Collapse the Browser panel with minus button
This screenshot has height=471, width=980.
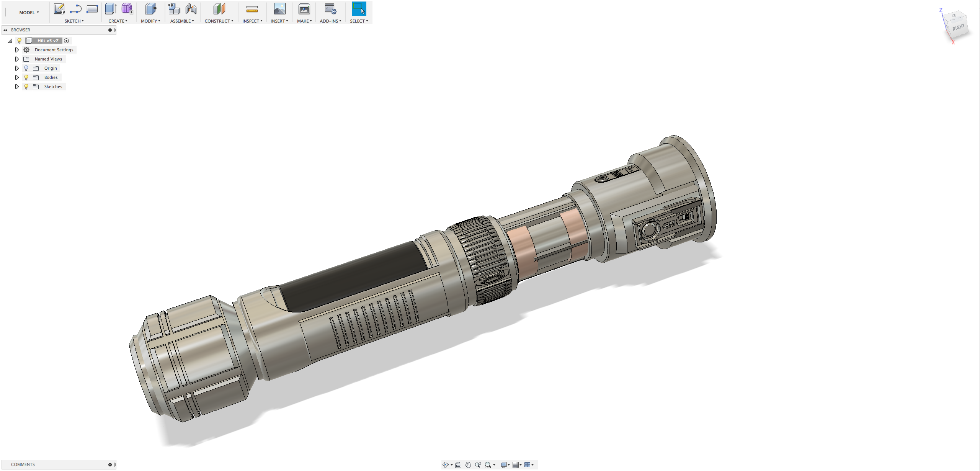pos(110,30)
